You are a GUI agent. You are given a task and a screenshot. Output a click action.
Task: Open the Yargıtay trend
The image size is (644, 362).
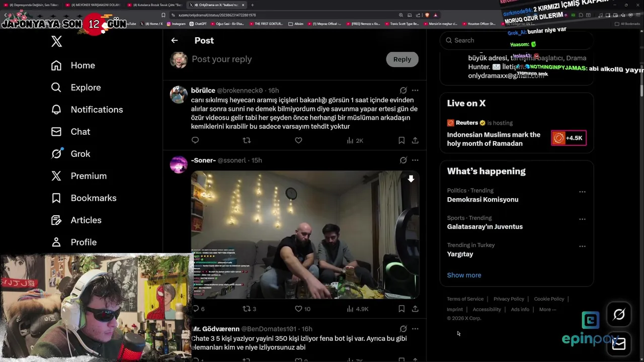pos(460,254)
